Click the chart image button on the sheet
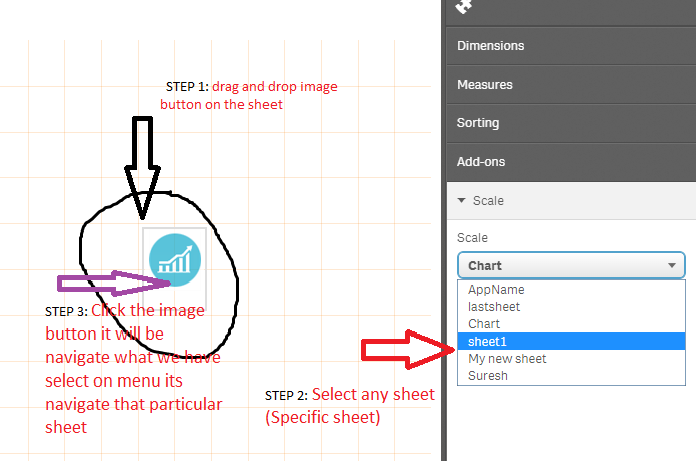This screenshot has height=461, width=696. (x=175, y=260)
